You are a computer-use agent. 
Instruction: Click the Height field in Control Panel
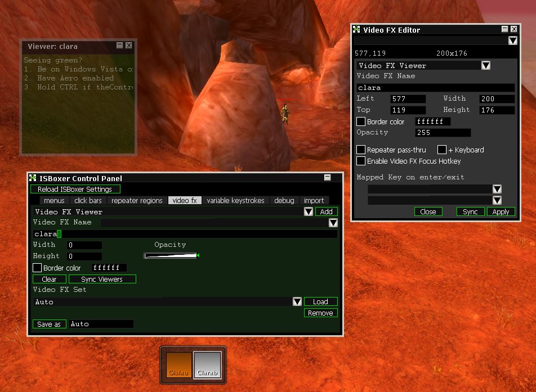84,256
